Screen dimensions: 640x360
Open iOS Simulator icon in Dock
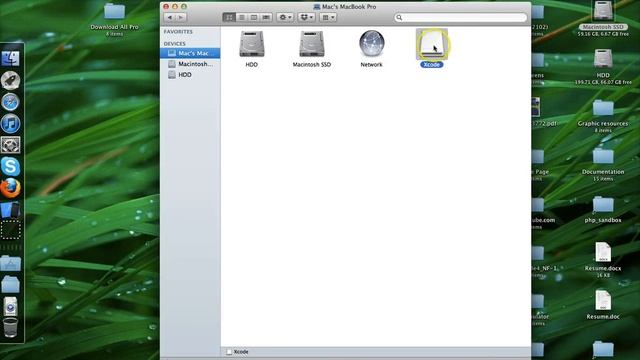pos(10,209)
